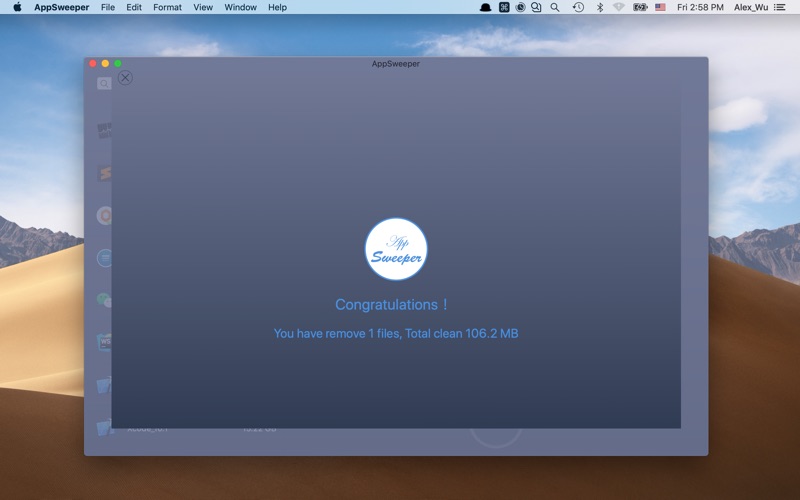This screenshot has width=800, height=500.
Task: Open the Help menu
Action: [278, 7]
